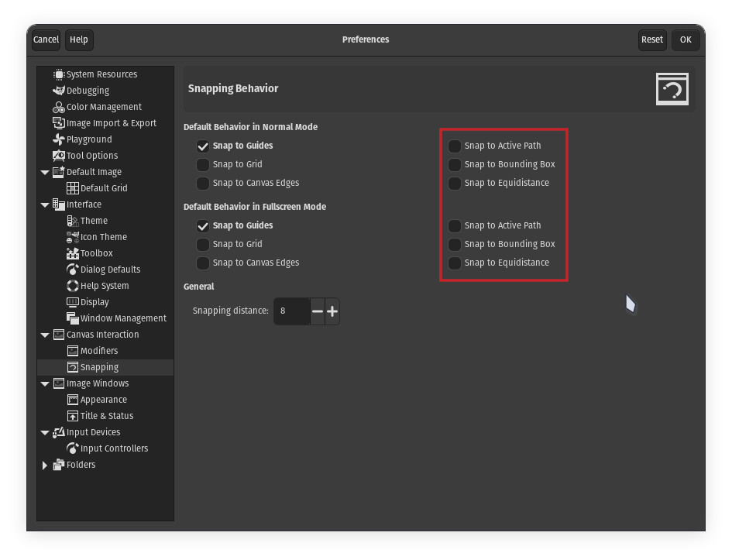Click the Help button

tap(79, 40)
